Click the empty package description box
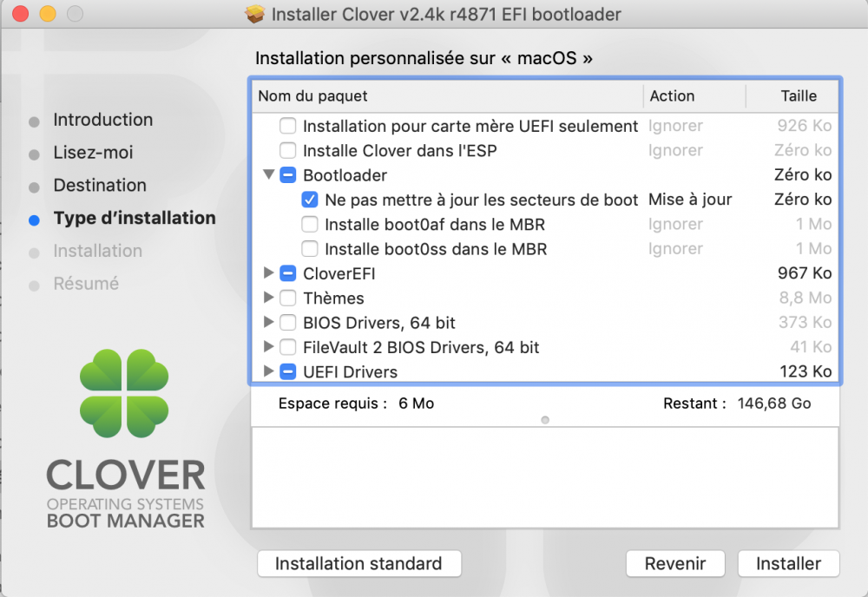This screenshot has height=597, width=868. 545,477
